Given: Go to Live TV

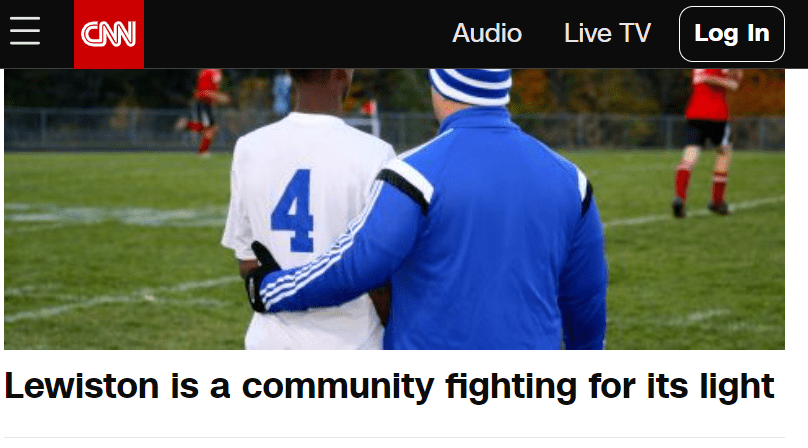Looking at the screenshot, I should [608, 34].
